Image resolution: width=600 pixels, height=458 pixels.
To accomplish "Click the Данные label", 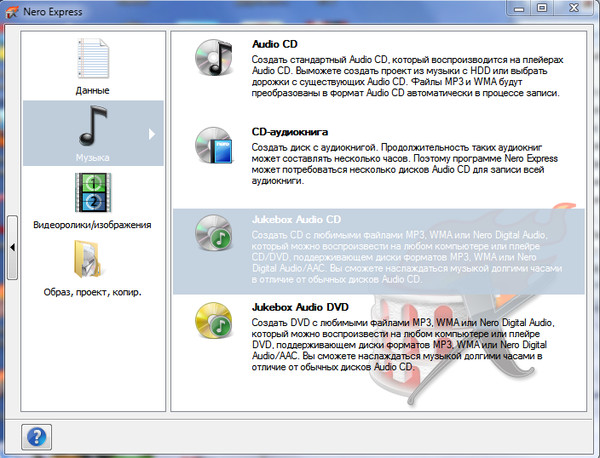I will click(93, 91).
